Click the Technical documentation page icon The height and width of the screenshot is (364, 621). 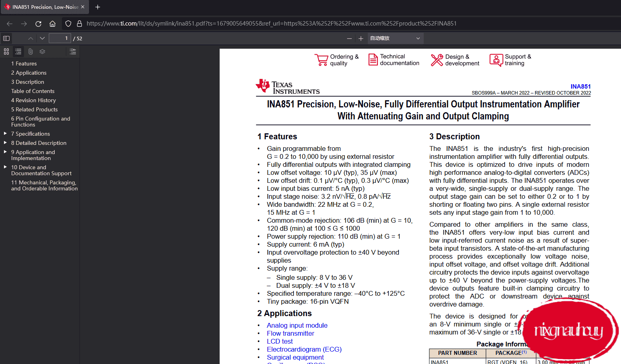(x=373, y=60)
